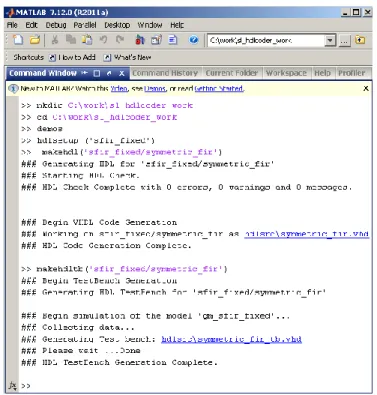Click the What's New shortcut
377x395 pixels.
click(x=127, y=57)
